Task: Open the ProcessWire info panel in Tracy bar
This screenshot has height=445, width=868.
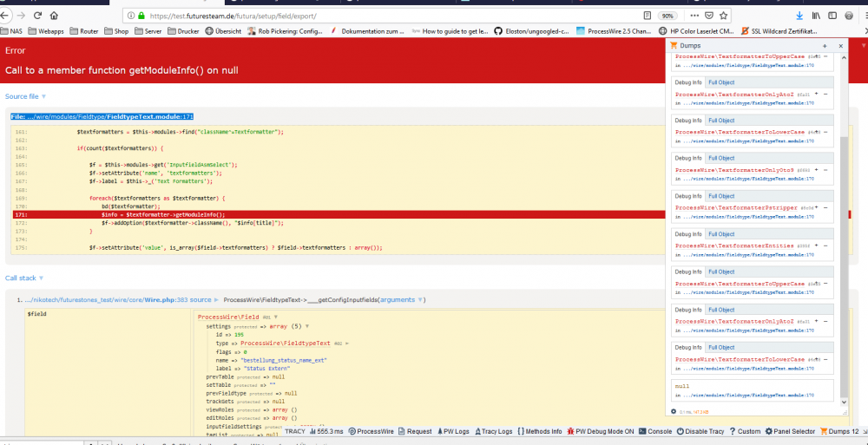Action: point(375,431)
